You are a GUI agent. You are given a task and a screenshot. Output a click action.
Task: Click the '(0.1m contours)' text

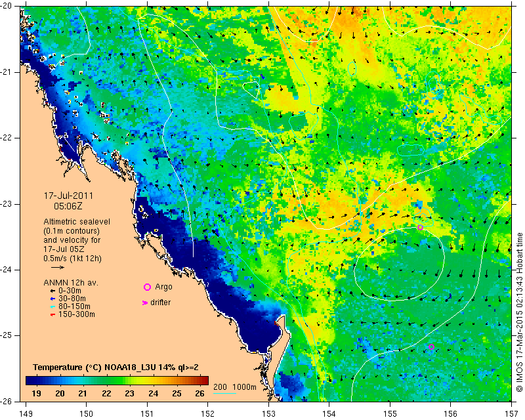click(x=72, y=231)
